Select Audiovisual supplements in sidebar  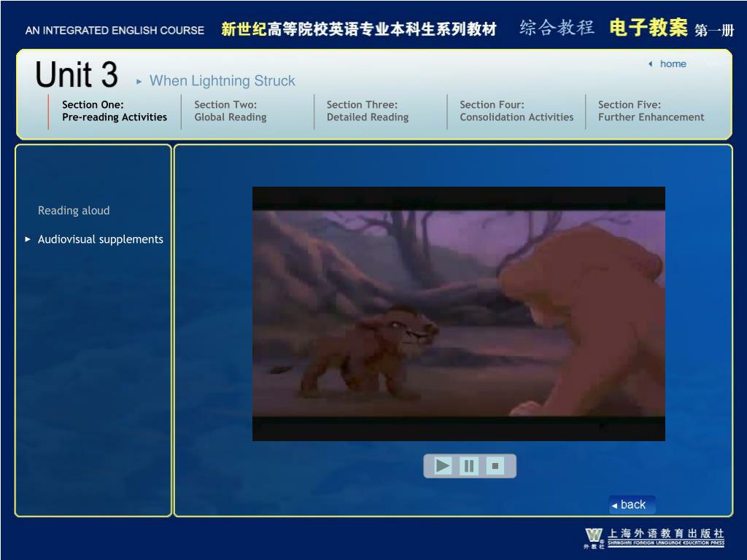click(x=100, y=239)
